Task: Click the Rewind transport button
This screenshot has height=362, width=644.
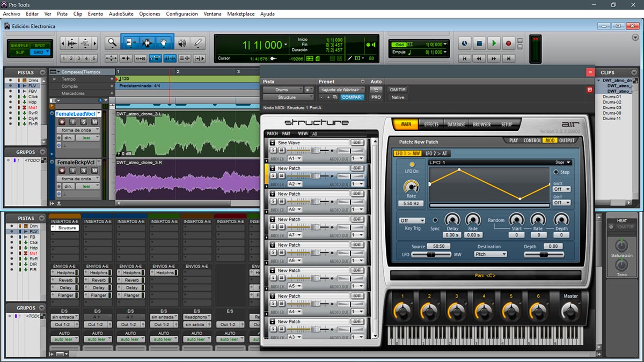Action: [x=479, y=58]
